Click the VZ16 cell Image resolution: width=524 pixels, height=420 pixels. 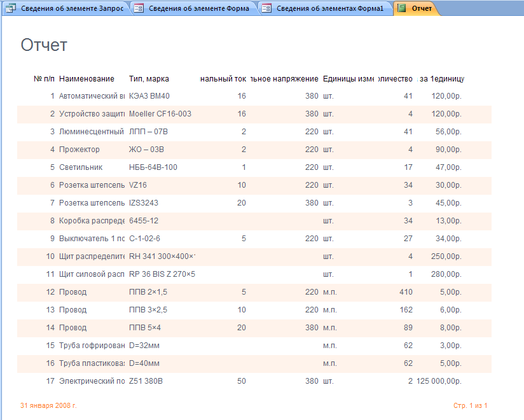[138, 185]
